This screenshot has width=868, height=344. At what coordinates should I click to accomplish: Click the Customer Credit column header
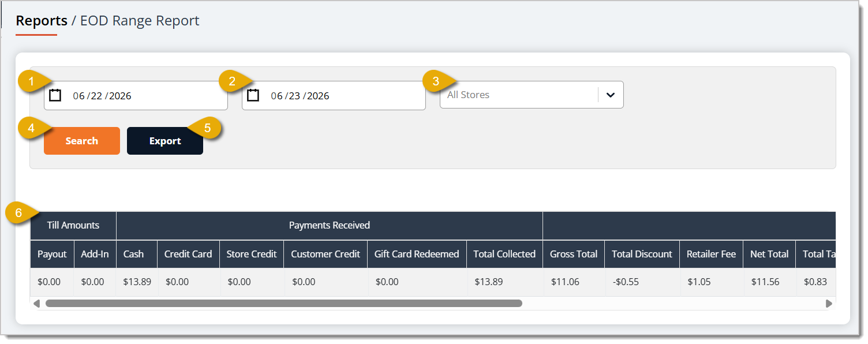coord(325,254)
